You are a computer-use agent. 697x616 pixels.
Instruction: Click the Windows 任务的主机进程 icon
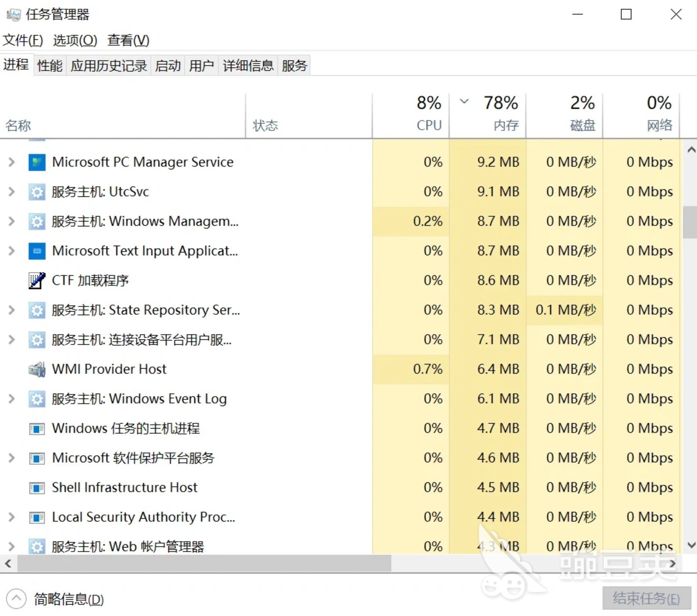37,429
